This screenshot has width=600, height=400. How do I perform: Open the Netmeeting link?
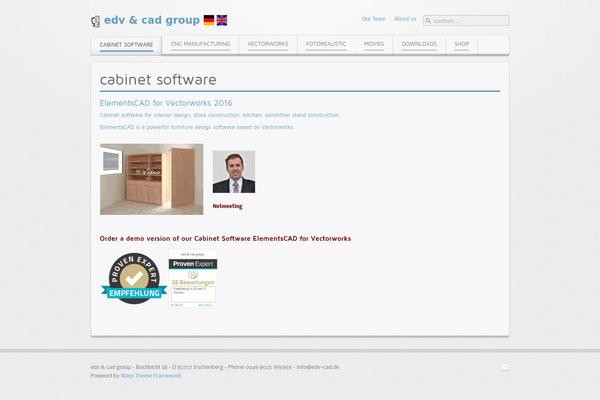coord(227,206)
